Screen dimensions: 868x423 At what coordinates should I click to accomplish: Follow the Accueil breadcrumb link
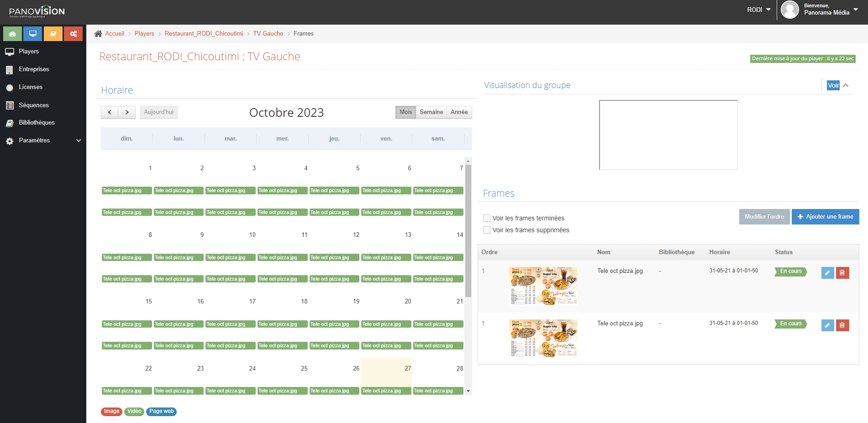click(115, 34)
